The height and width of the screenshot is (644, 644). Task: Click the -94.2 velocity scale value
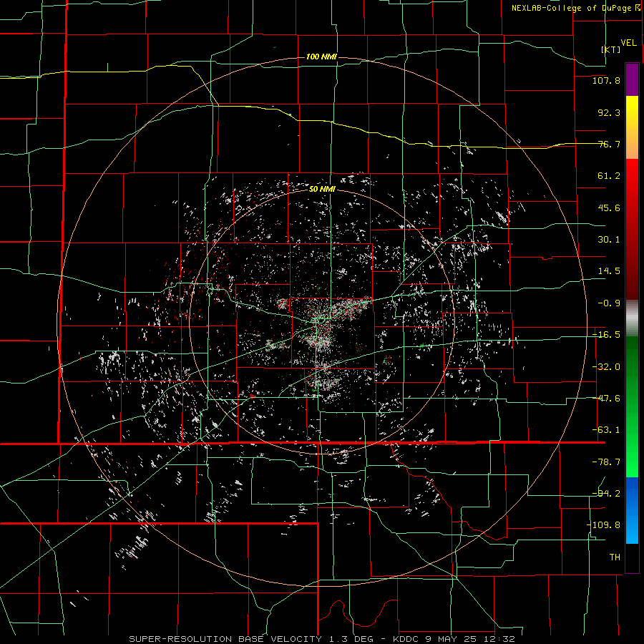(606, 494)
